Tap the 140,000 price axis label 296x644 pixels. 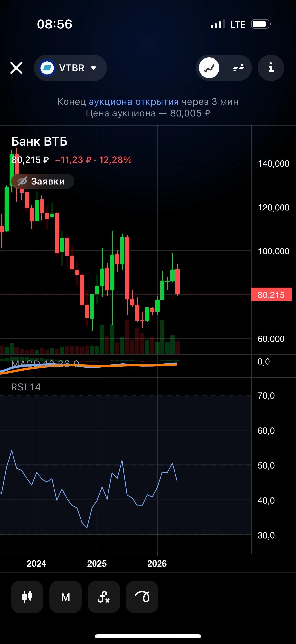click(x=273, y=164)
